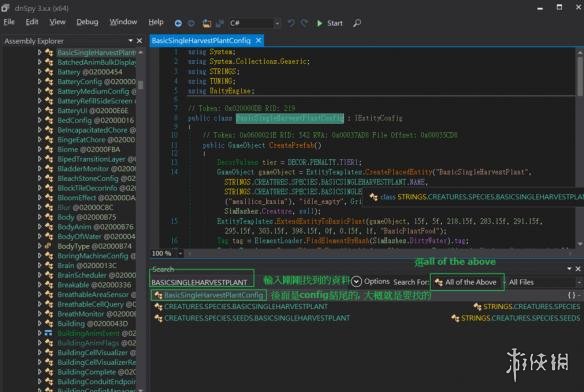Open search with the magnifier icon
This screenshot has height=392, width=584.
357,23
